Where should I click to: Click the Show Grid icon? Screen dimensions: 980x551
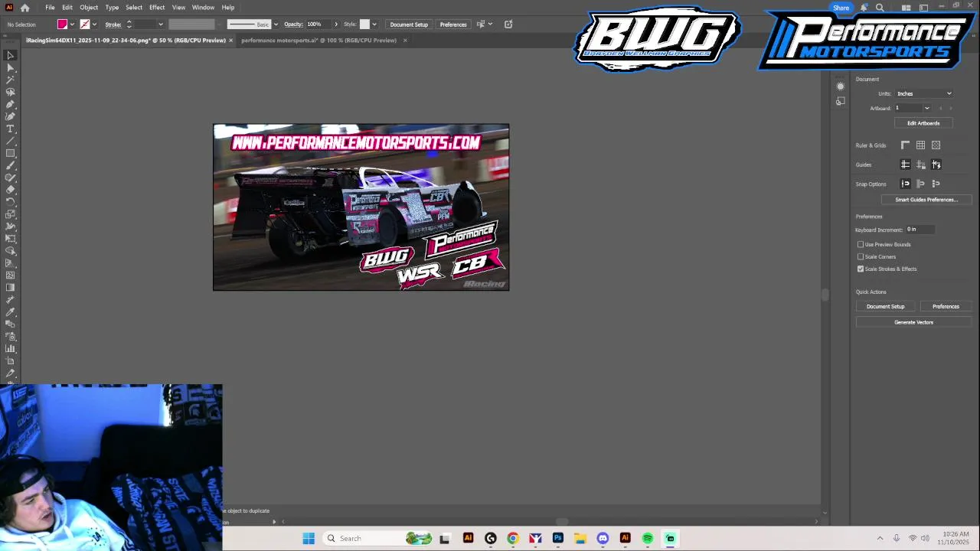pos(920,145)
